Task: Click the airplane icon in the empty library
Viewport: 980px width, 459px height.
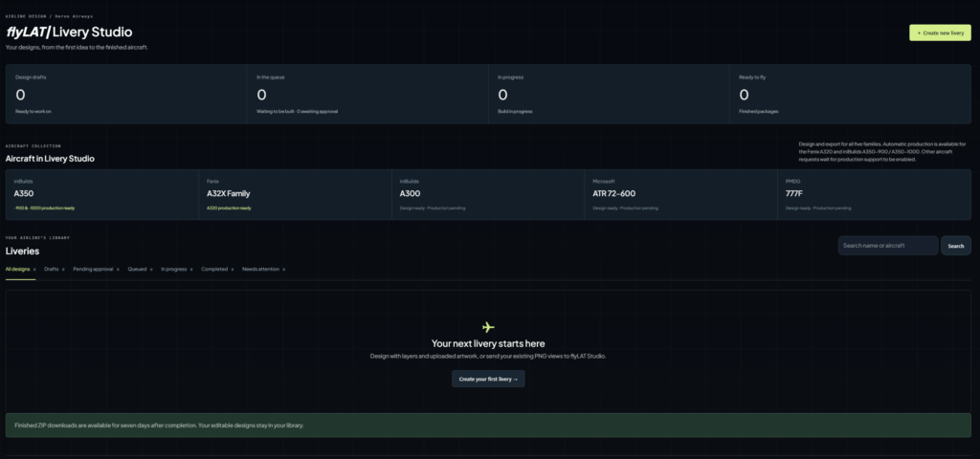Action: click(x=488, y=327)
